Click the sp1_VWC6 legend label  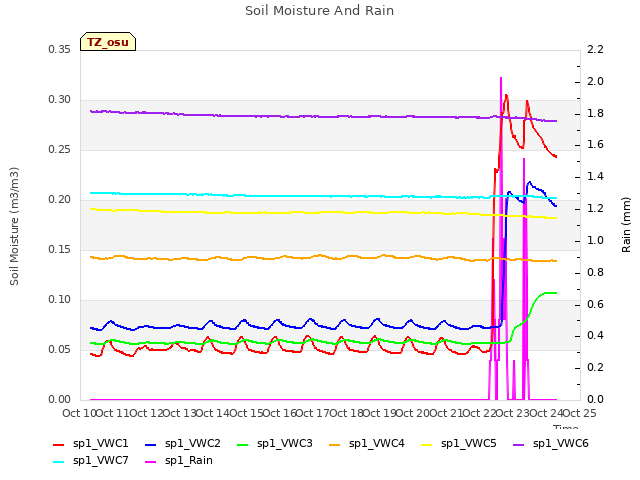click(x=561, y=444)
